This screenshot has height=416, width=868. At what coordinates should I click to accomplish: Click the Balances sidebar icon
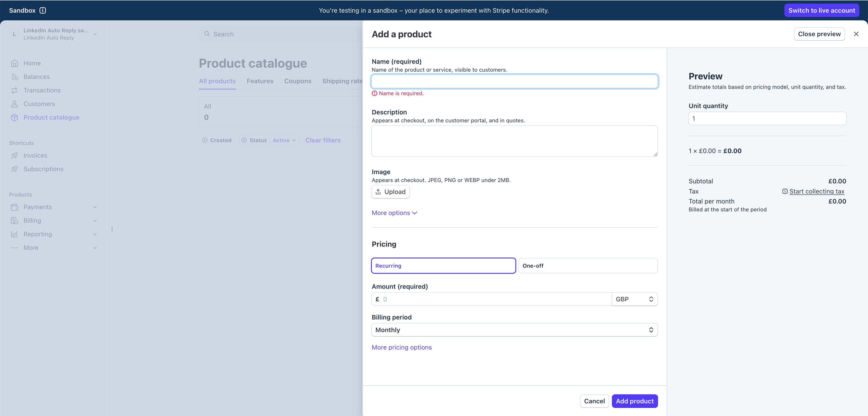(14, 77)
